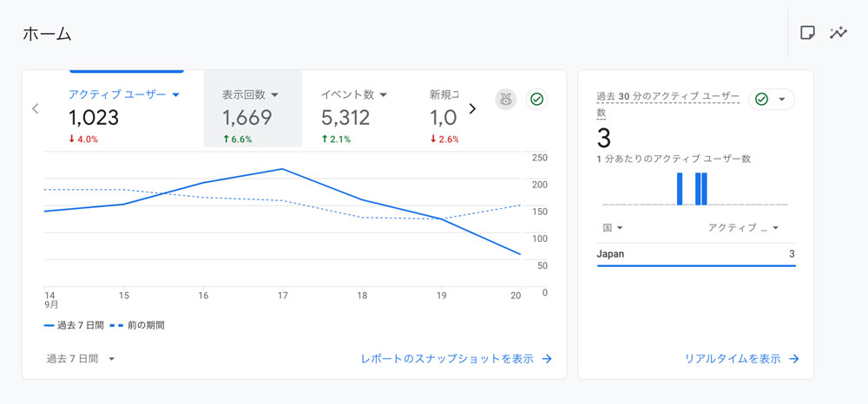This screenshot has height=404, width=868.
Task: Click the anomaly detection badge icon
Action: tap(506, 100)
